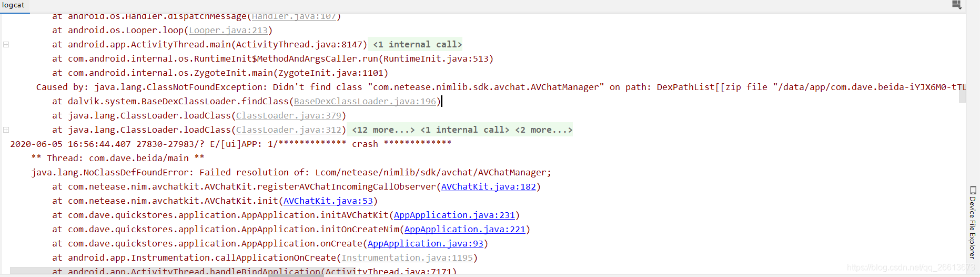Viewport: 980px width, 277px height.
Task: Open the Device File Explorer side panel
Action: pos(973,222)
